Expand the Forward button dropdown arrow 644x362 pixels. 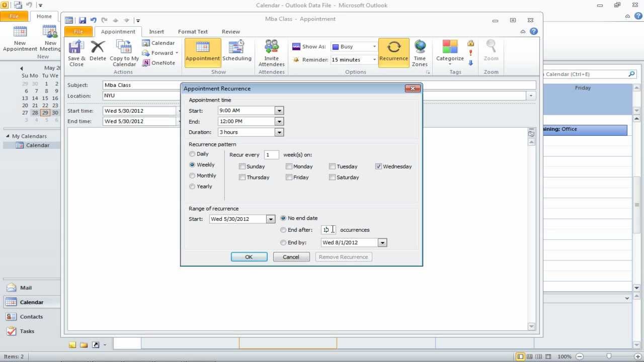pos(177,53)
